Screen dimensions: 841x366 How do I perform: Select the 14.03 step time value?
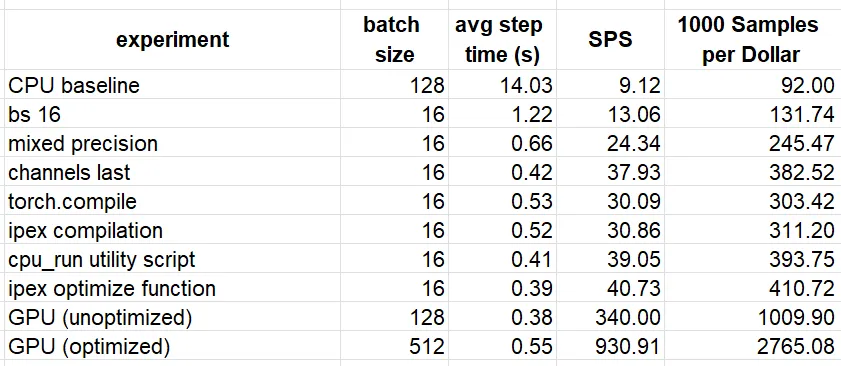click(x=503, y=85)
